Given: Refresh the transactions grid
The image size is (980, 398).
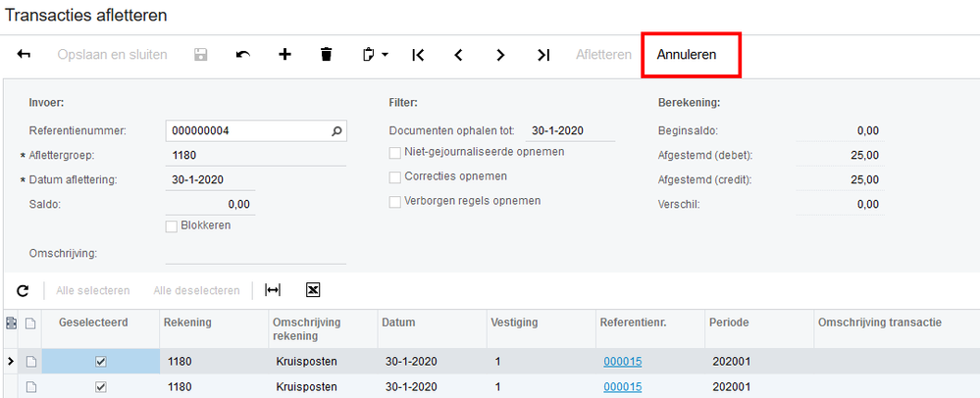Looking at the screenshot, I should point(24,290).
